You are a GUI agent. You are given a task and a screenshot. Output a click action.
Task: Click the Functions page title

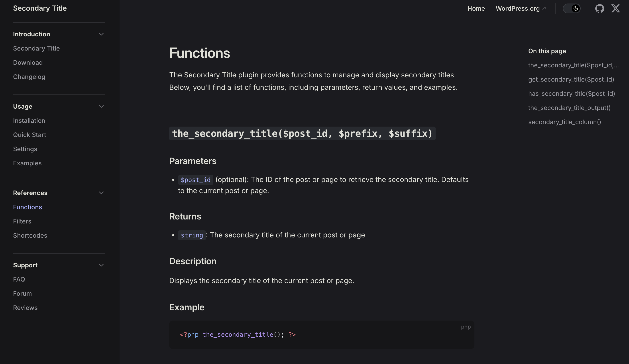[x=199, y=53]
